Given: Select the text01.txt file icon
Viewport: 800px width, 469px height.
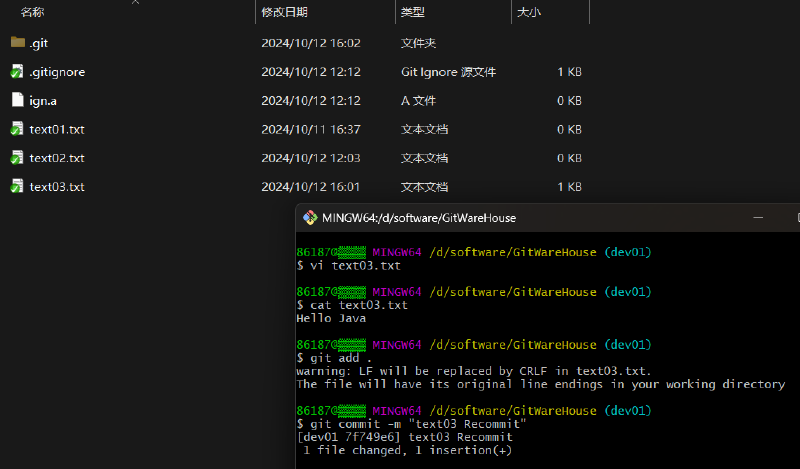Looking at the screenshot, I should tap(17, 129).
